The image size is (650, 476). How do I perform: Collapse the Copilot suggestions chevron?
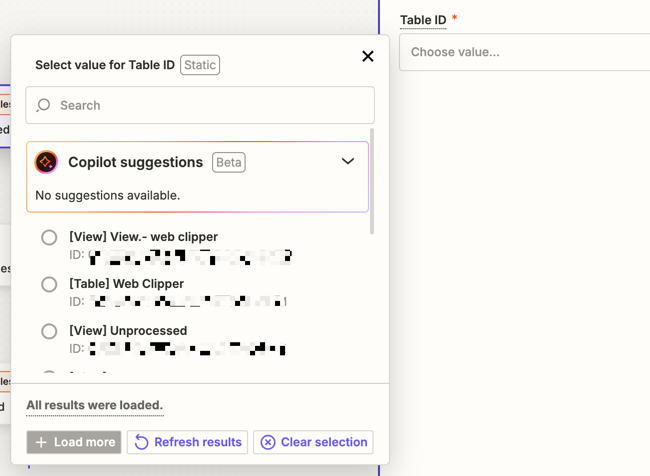click(348, 161)
